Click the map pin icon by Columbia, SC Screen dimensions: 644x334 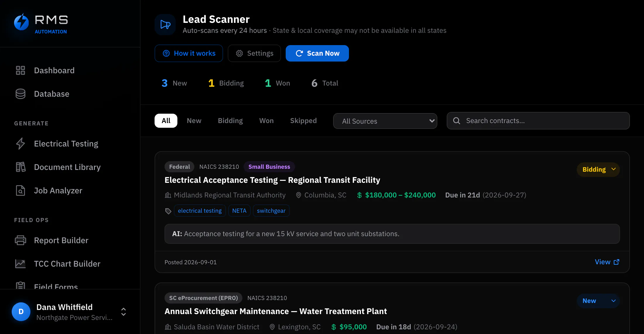tap(299, 195)
